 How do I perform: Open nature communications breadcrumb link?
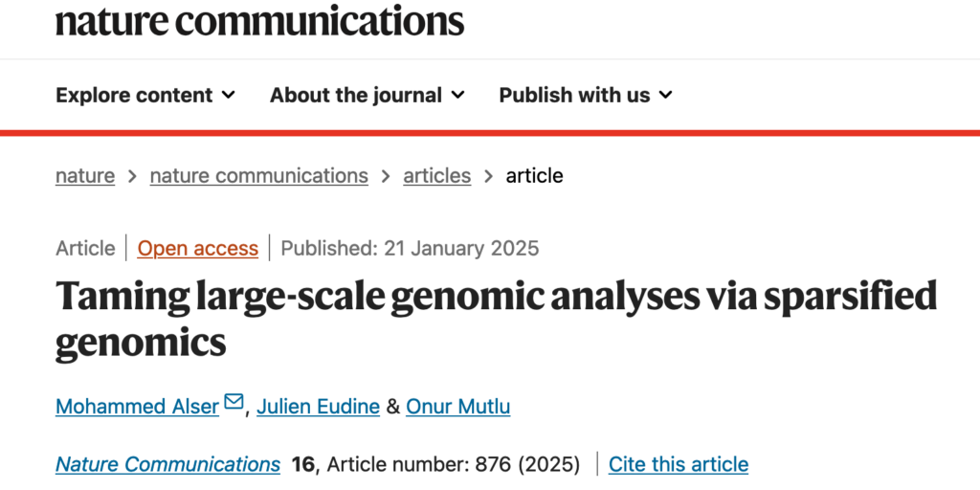(258, 176)
